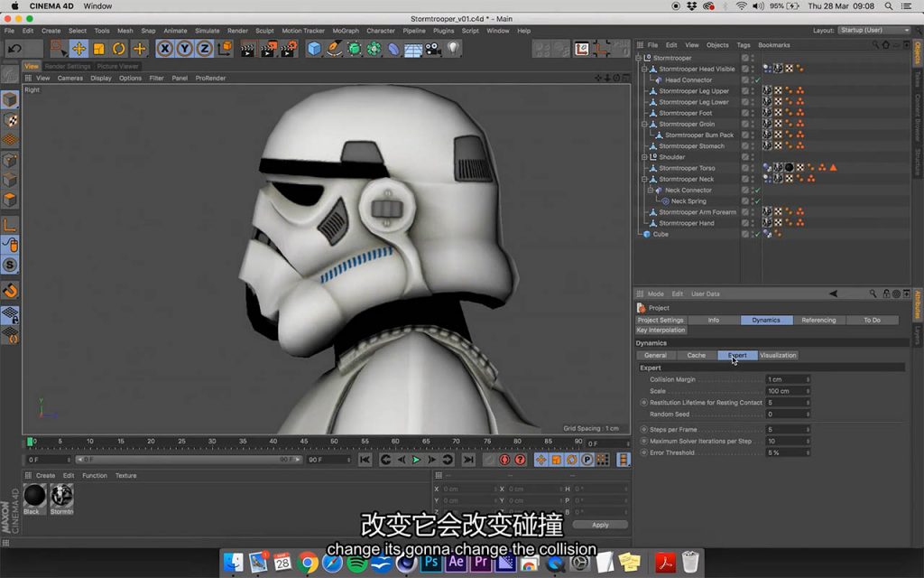Open the MoGraph menu
Screen dimensions: 924x578
346,31
